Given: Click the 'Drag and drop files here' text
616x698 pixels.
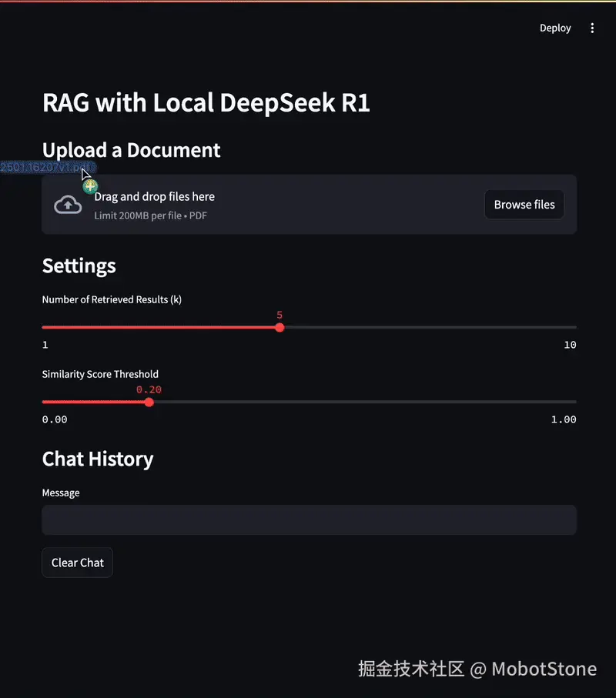Looking at the screenshot, I should click(x=154, y=197).
